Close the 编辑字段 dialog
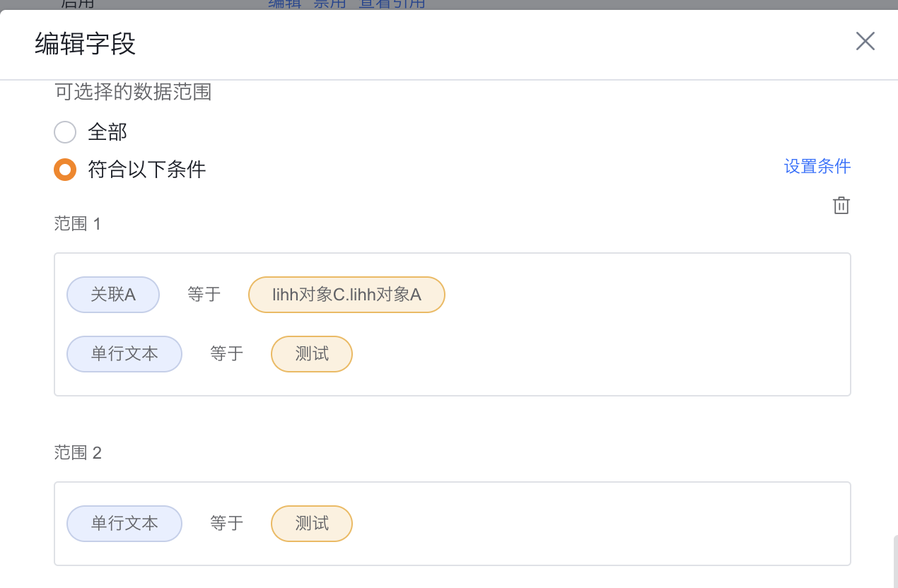The height and width of the screenshot is (588, 898). [865, 41]
